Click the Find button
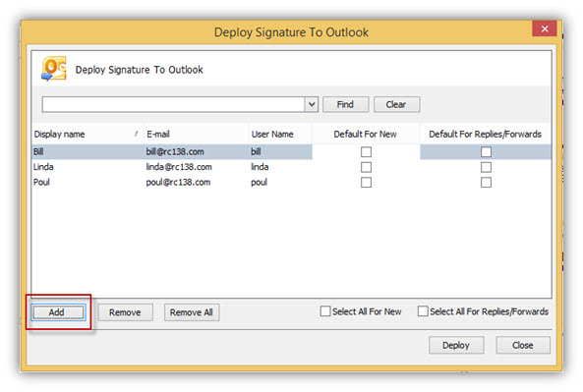This screenshot has width=583, height=392. click(345, 104)
